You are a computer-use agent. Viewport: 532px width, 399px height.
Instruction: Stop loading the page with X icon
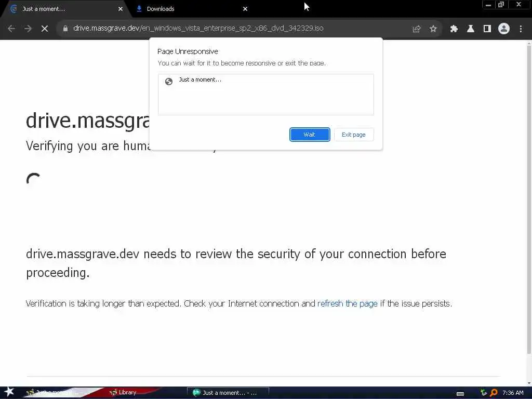[x=45, y=29]
